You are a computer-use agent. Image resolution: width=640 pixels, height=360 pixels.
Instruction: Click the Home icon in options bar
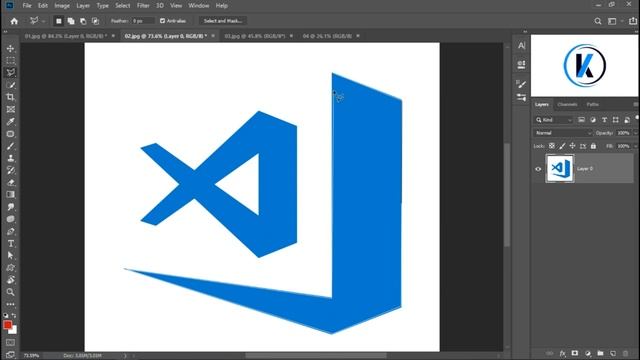[x=14, y=21]
